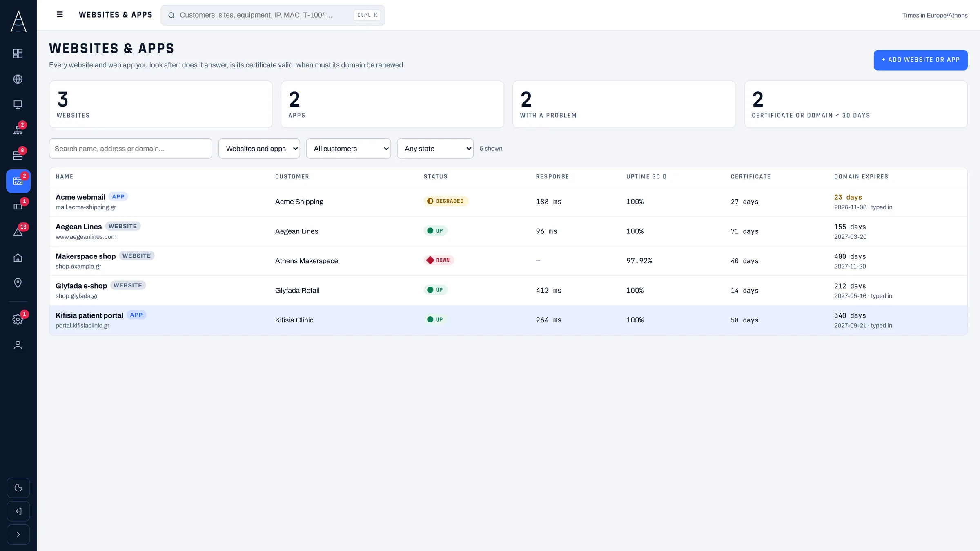Click the Athens Makerspace customer cell
Image resolution: width=980 pixels, height=551 pixels.
click(x=306, y=261)
